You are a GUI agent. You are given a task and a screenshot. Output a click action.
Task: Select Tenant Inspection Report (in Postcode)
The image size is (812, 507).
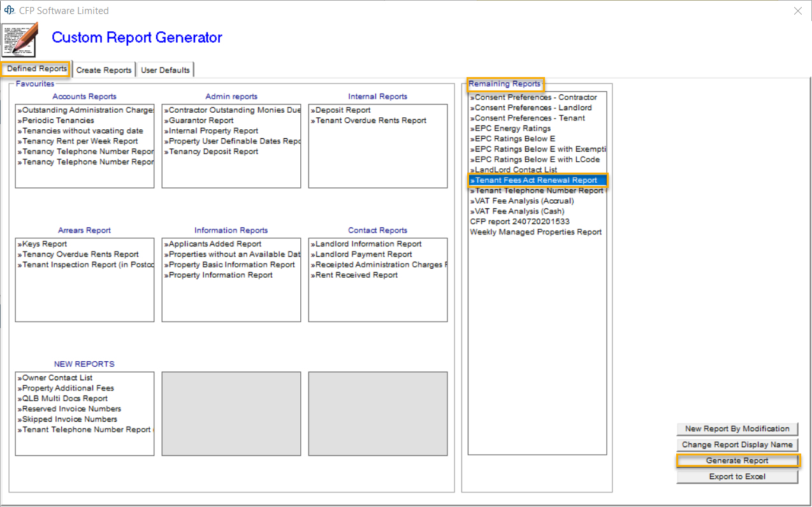point(85,265)
